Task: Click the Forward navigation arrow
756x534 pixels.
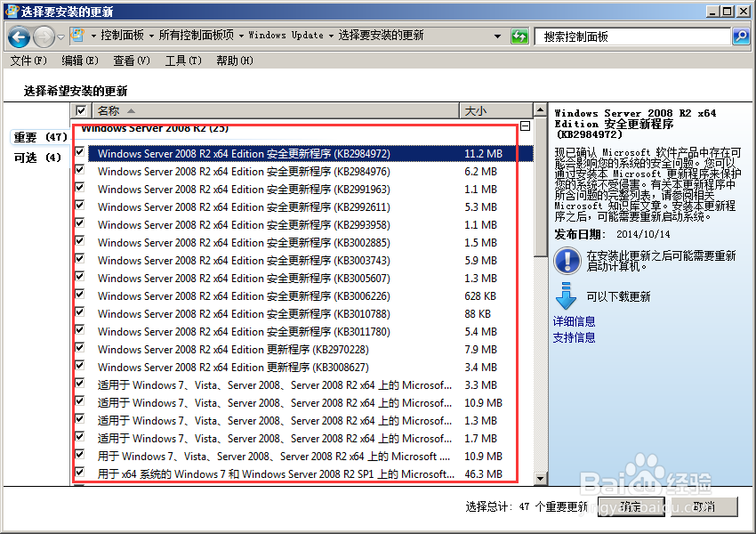Action: (44, 36)
